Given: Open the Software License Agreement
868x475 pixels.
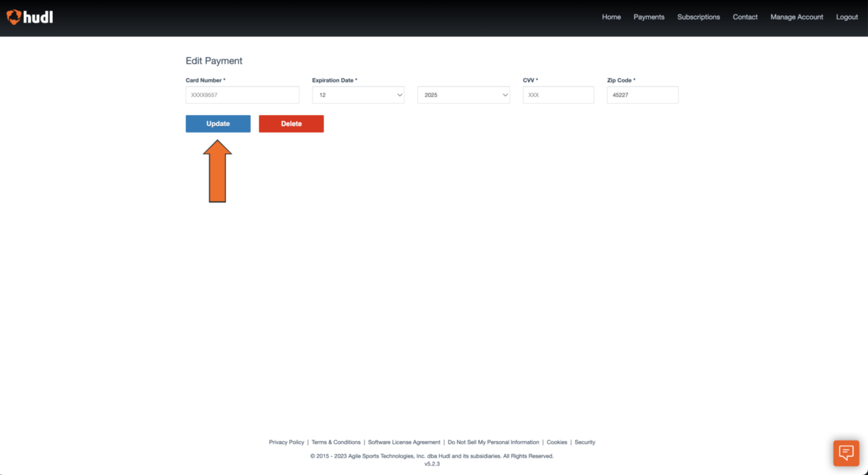Looking at the screenshot, I should pos(404,442).
